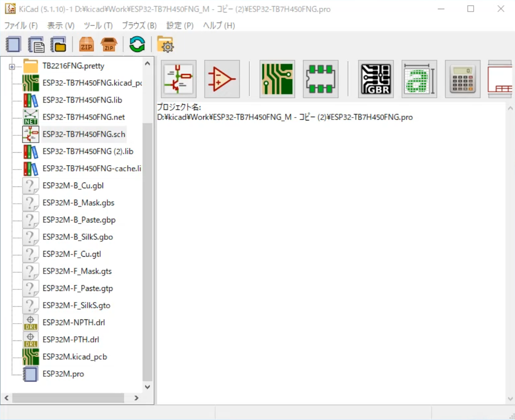The image size is (515, 420).
Task: Click the Archive project ZIP icon
Action: tap(86, 45)
